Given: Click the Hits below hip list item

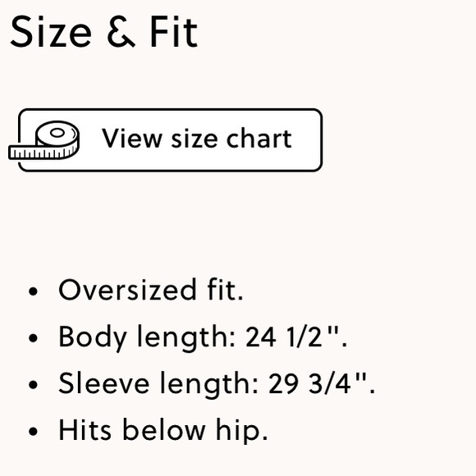Looking at the screenshot, I should (x=163, y=431).
